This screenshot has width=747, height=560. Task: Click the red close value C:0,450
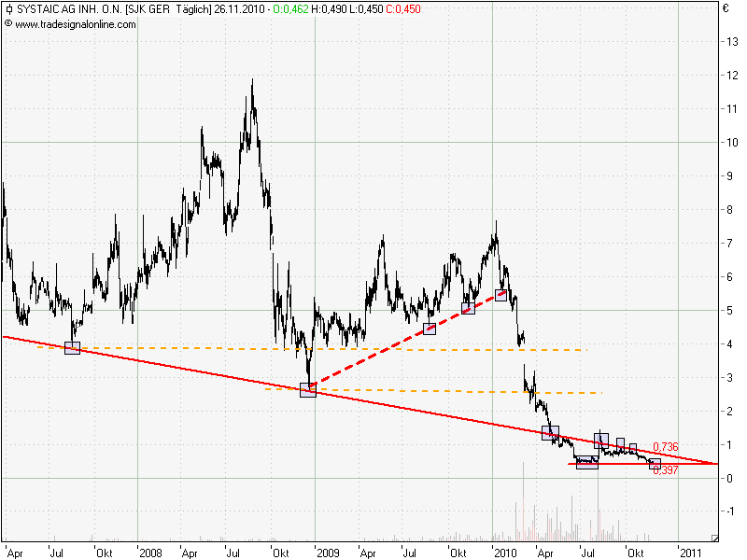pos(403,9)
